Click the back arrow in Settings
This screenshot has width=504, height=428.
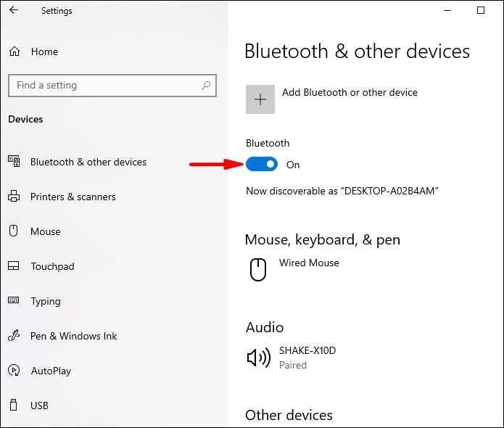point(14,11)
